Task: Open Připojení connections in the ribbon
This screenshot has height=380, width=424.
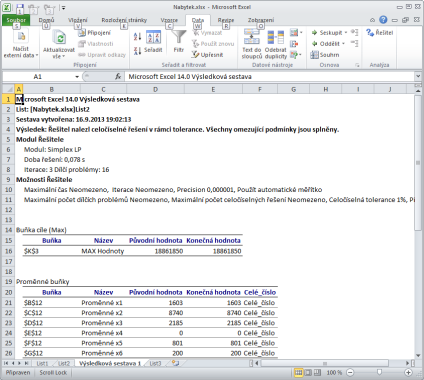Action: [95, 33]
